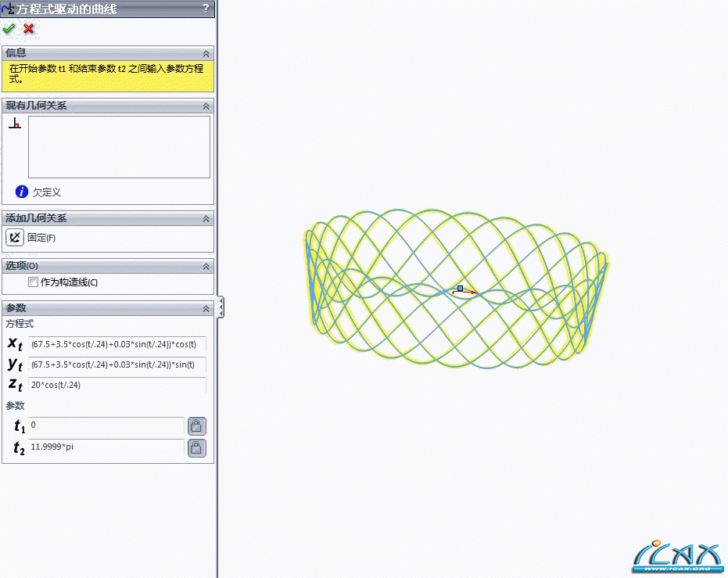The image size is (728, 578).
Task: Click the 欠定义 status text
Action: (46, 192)
